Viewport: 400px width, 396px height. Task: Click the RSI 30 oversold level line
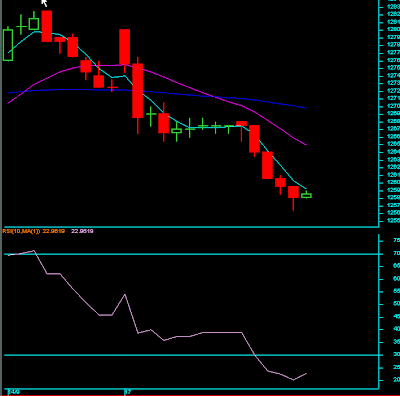tap(191, 355)
